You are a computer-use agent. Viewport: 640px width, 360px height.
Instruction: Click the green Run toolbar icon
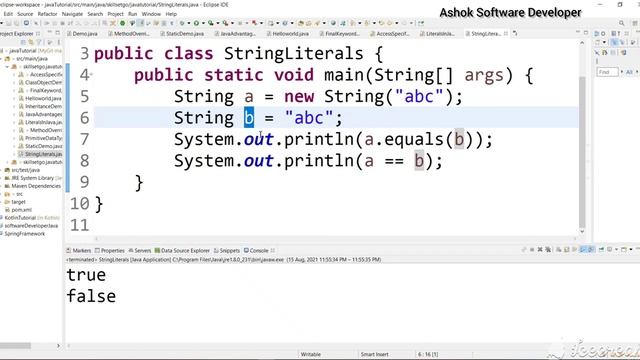[196, 23]
